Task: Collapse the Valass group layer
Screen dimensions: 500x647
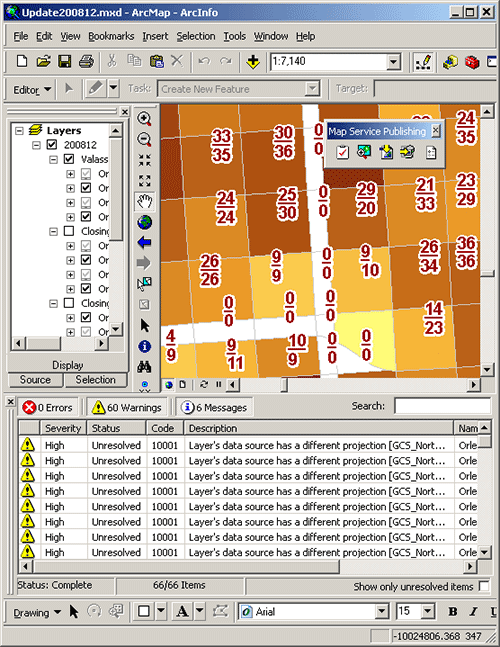Action: click(53, 159)
